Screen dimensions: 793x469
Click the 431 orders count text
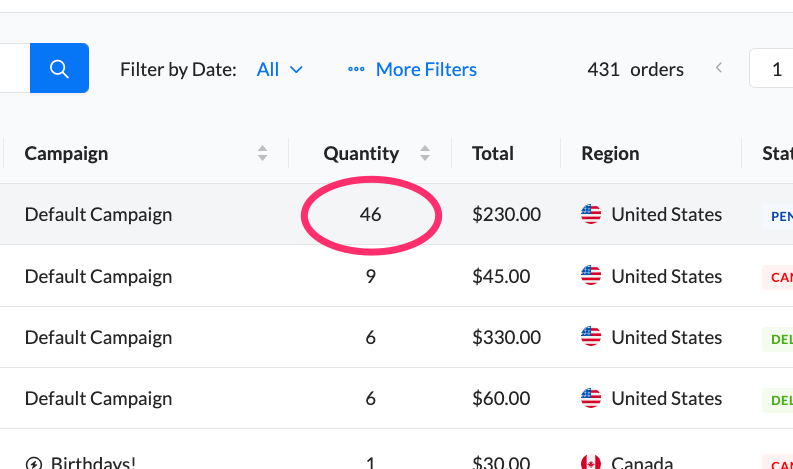point(635,69)
